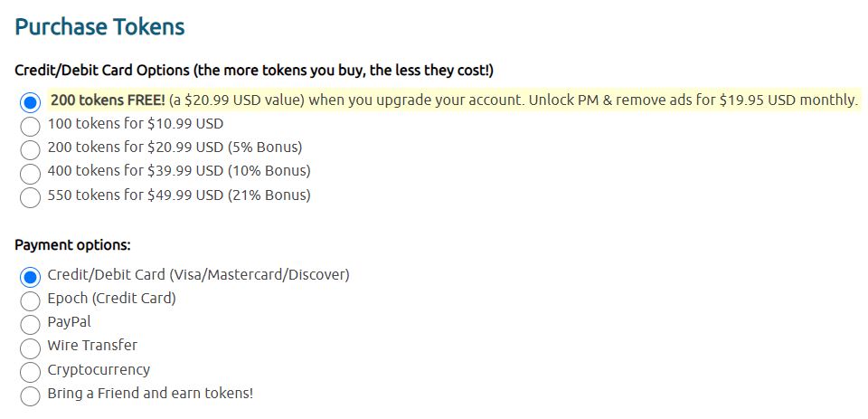Choose the 100 tokens for $10.99 radio button
This screenshot has height=419, width=868.
(31, 126)
